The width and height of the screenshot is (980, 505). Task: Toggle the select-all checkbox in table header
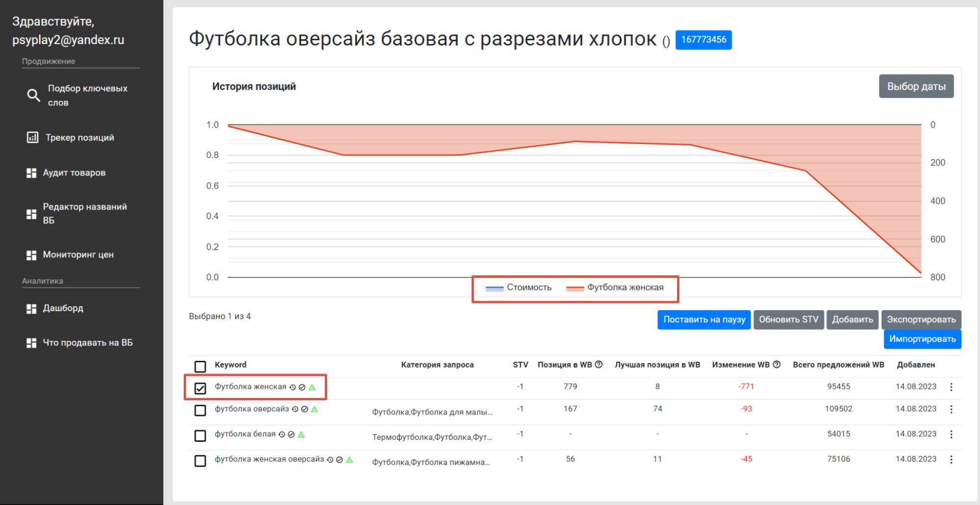pyautogui.click(x=200, y=366)
